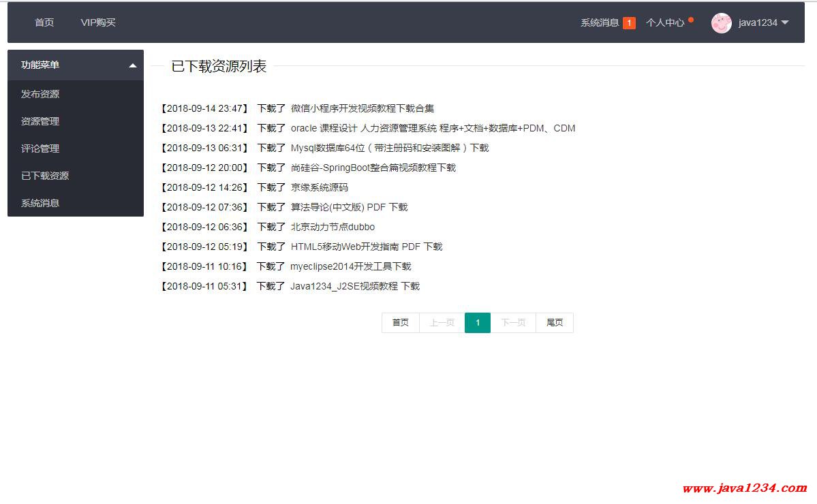The image size is (817, 504).
Task: Click the java1234 username text in header
Action: (758, 23)
